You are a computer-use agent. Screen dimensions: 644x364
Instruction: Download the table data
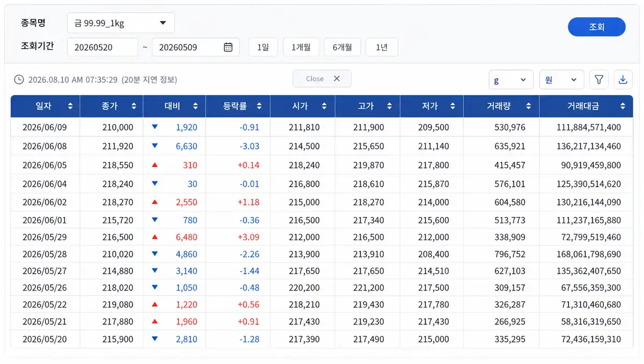pyautogui.click(x=623, y=79)
